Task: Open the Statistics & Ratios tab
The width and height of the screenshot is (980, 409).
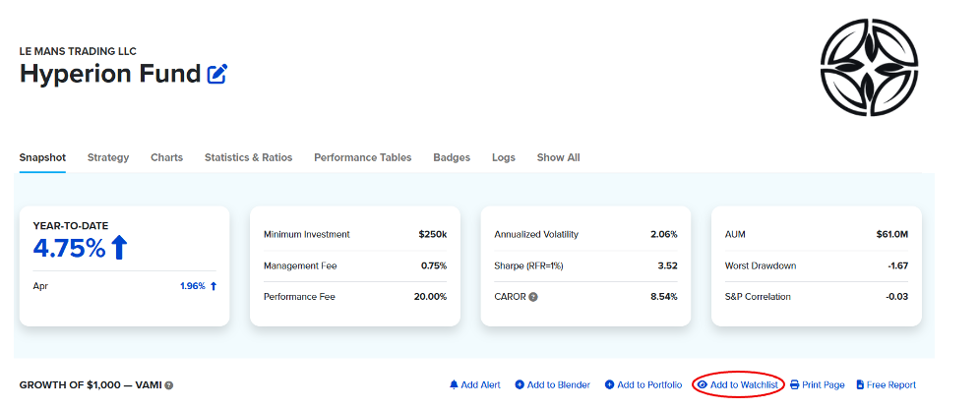Action: [x=248, y=157]
